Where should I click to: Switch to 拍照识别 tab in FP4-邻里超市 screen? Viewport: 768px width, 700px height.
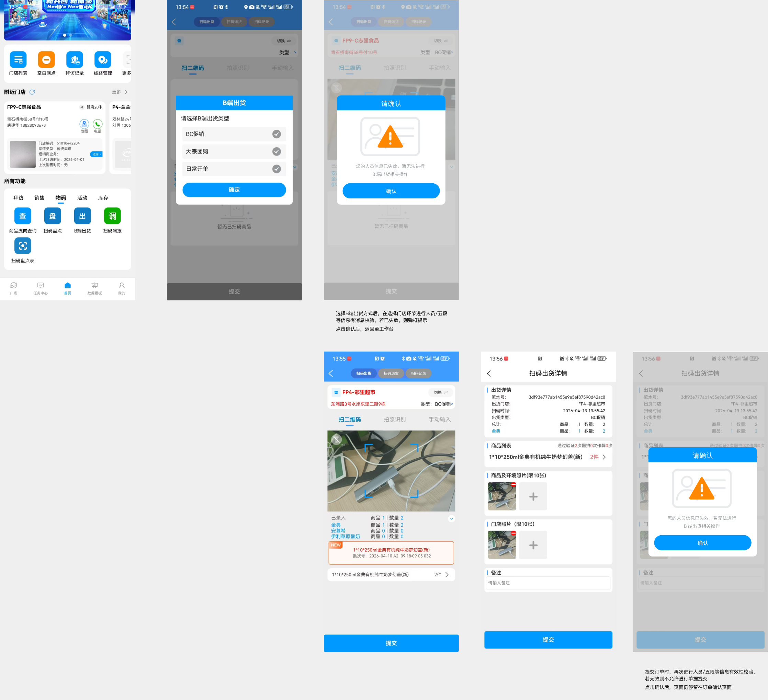(x=395, y=419)
